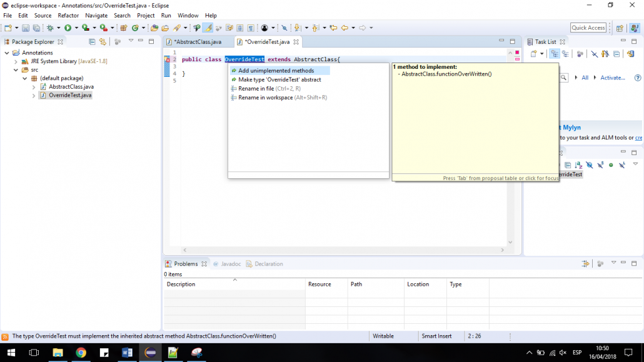Collapse all items in Package Explorer
The width and height of the screenshot is (644, 362).
click(93, 41)
